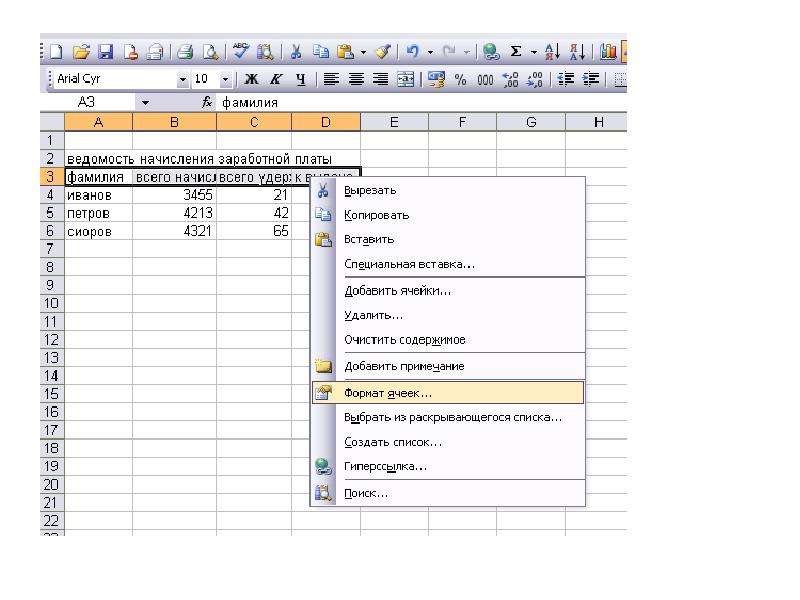
Task: Toggle bold Ж formatting
Action: click(x=251, y=79)
